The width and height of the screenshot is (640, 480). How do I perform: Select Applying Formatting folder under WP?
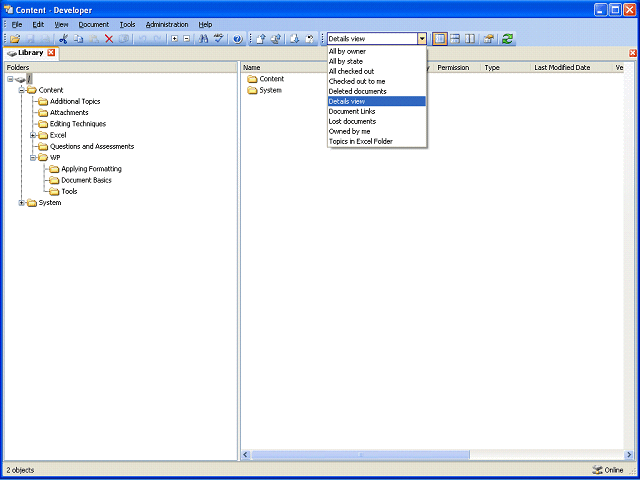(91, 169)
